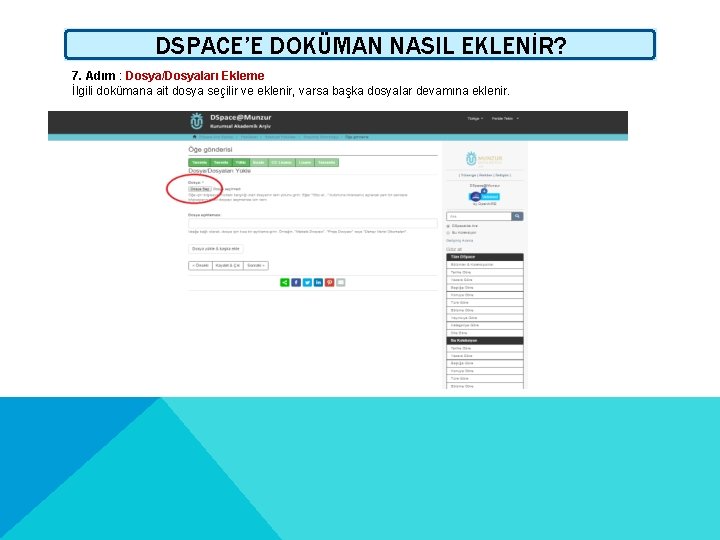Browse "Kategoriye Göre" under Tüm DSpace
720x540 pixels.
coord(484,326)
